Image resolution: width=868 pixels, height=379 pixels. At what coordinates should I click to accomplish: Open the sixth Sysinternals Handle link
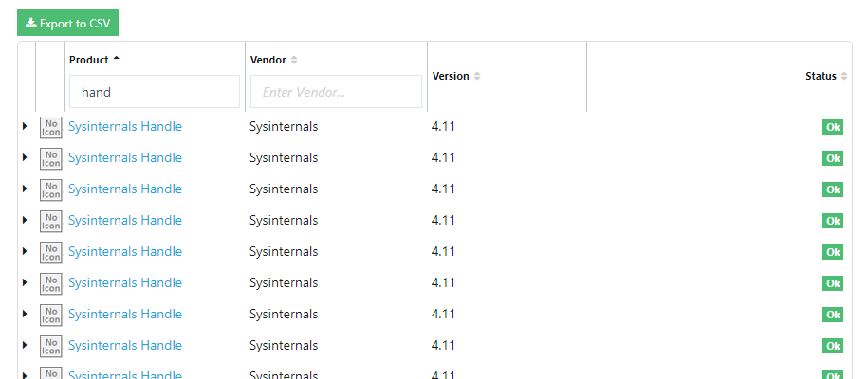(x=125, y=282)
